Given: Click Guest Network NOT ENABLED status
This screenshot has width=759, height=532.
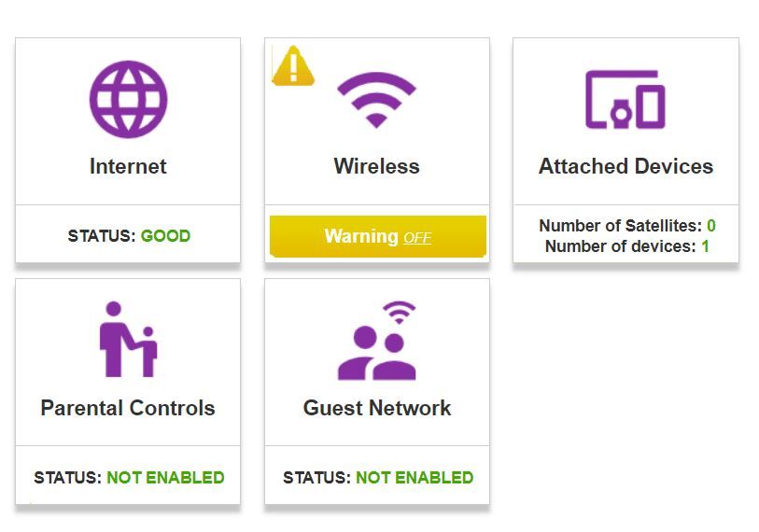Looking at the screenshot, I should click(415, 478).
